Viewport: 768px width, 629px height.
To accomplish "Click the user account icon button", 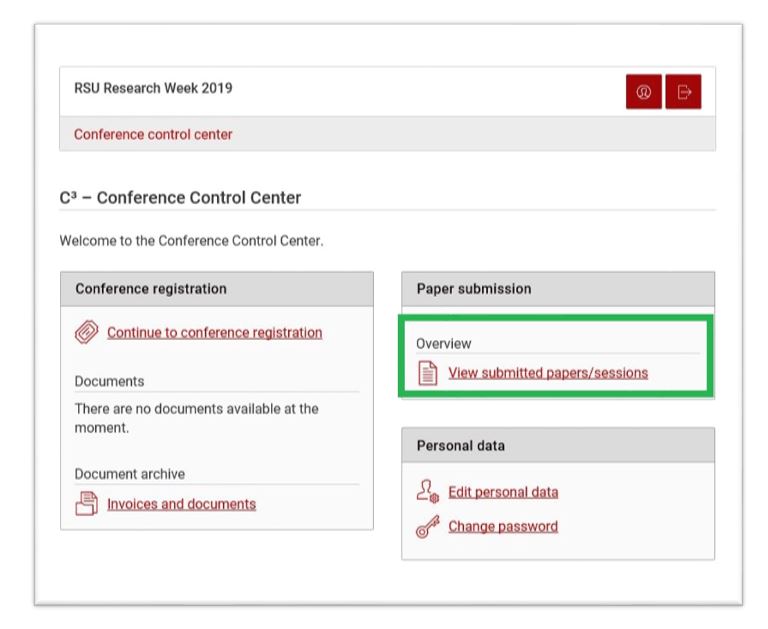I will (x=644, y=92).
